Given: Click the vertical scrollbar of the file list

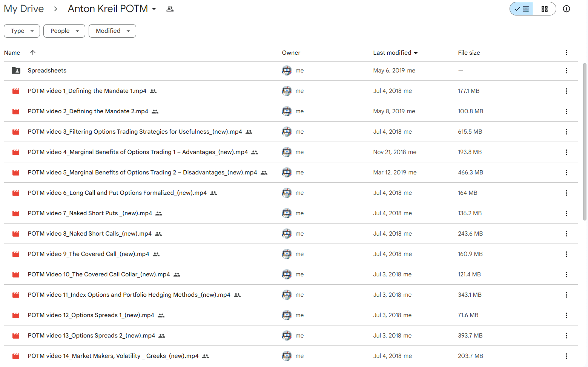Looking at the screenshot, I should click(x=585, y=142).
